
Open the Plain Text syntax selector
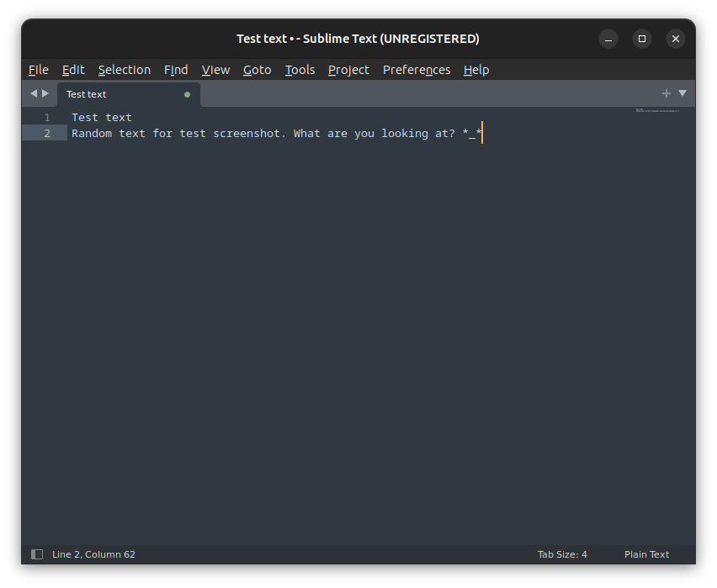(646, 554)
